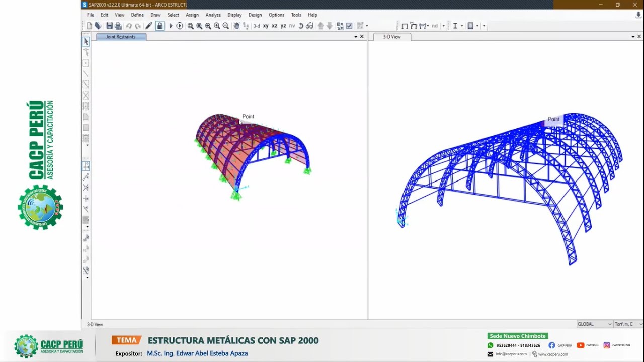Open the Display menu
Viewport: 644px width, 362px height.
tap(234, 15)
